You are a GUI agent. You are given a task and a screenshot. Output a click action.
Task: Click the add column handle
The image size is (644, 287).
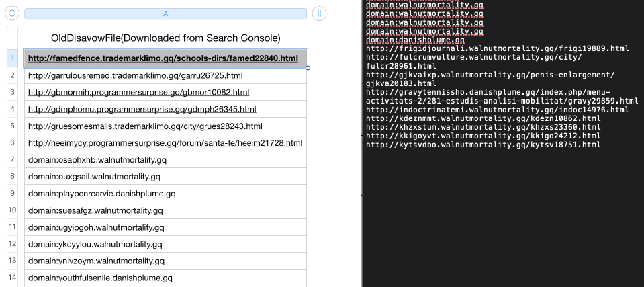pyautogui.click(x=319, y=13)
